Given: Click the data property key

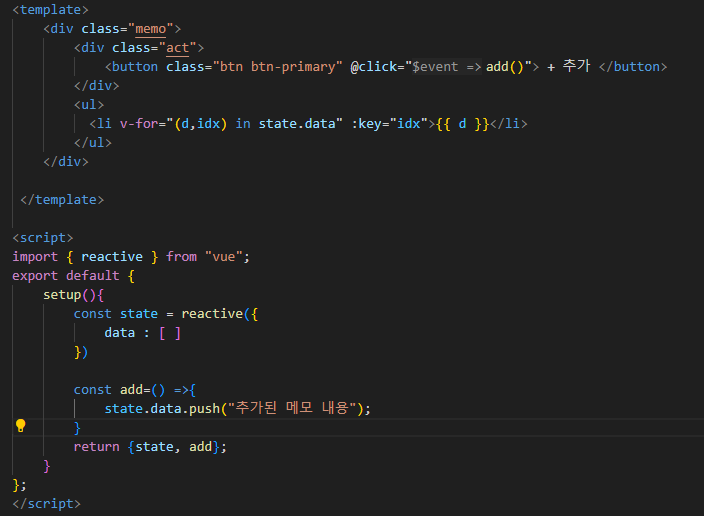Looking at the screenshot, I should [x=119, y=333].
